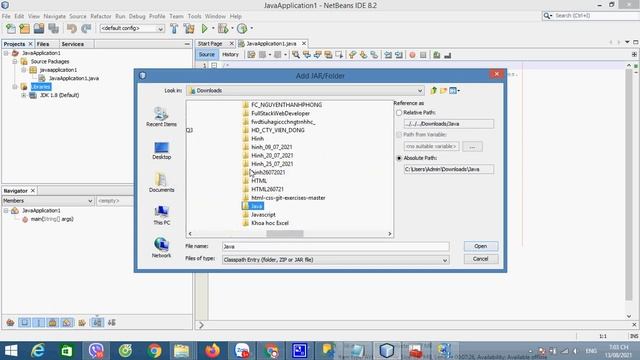Open Firefox from the taskbar
This screenshot has width=640, height=360.
point(212,351)
